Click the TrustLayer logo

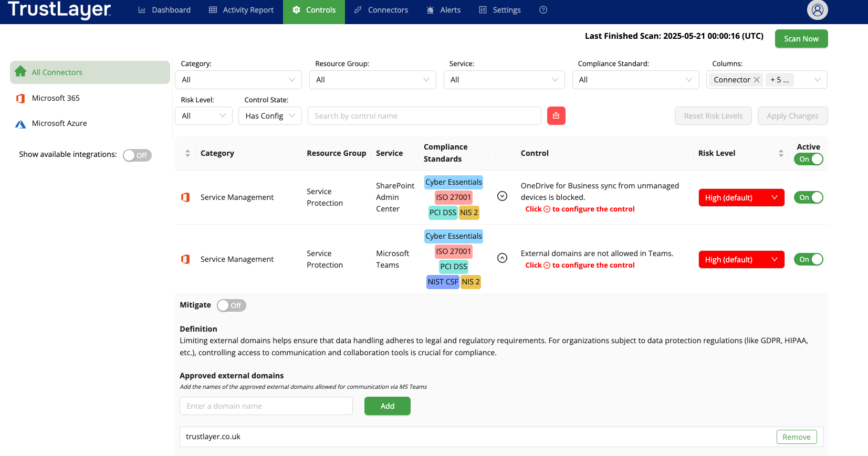point(59,9)
